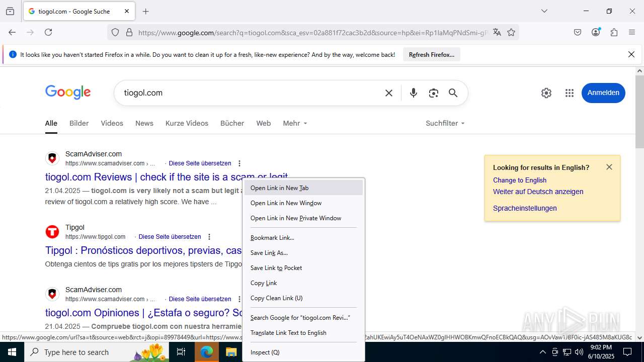
Task: Choose Inspect (Q) from context menu
Action: tap(303, 352)
